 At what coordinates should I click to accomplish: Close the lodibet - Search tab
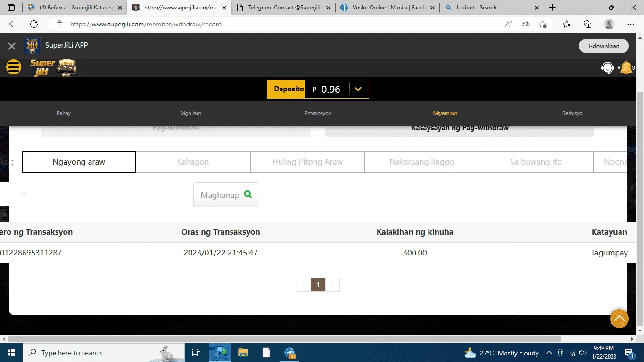[x=537, y=8]
